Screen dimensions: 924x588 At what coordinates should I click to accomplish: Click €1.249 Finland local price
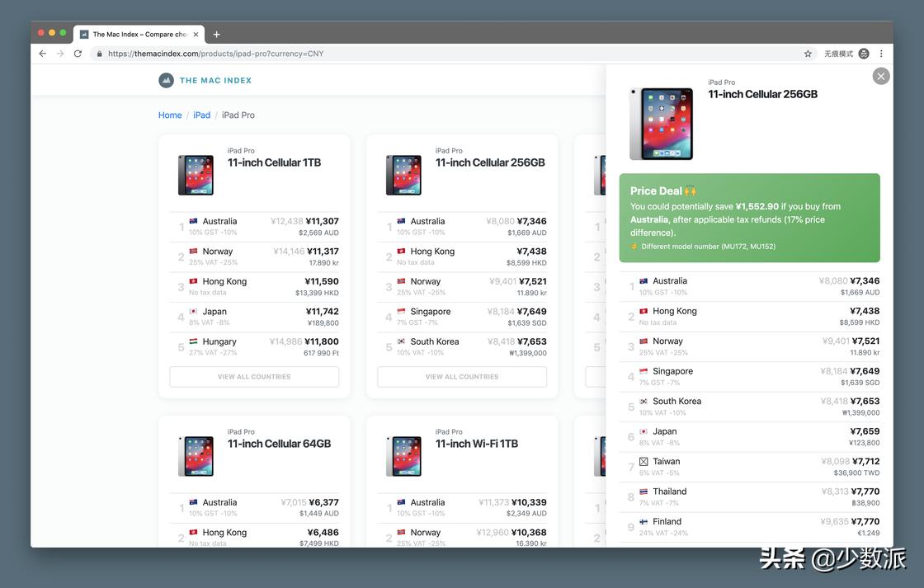(869, 534)
